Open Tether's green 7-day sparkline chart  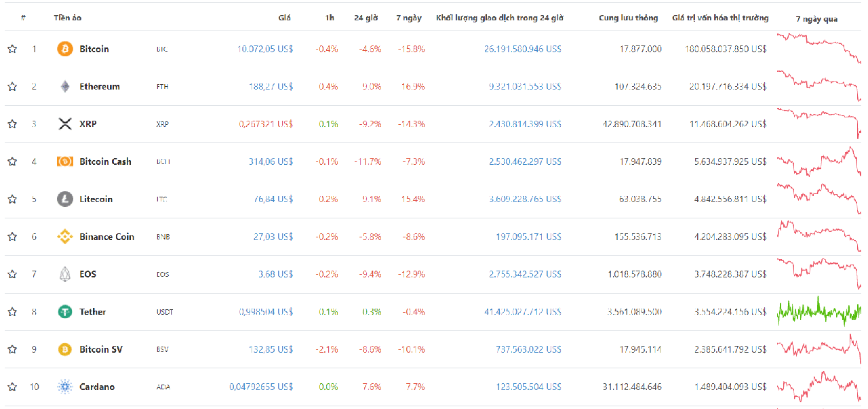pos(818,311)
